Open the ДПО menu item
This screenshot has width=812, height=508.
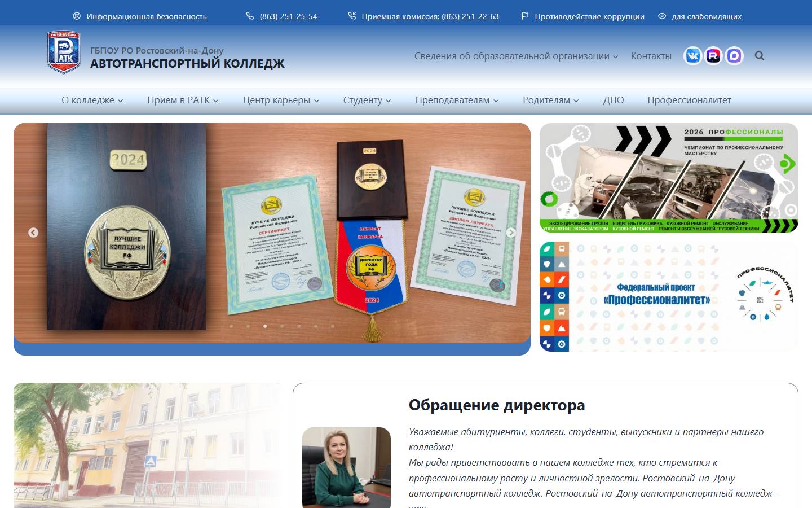(614, 100)
